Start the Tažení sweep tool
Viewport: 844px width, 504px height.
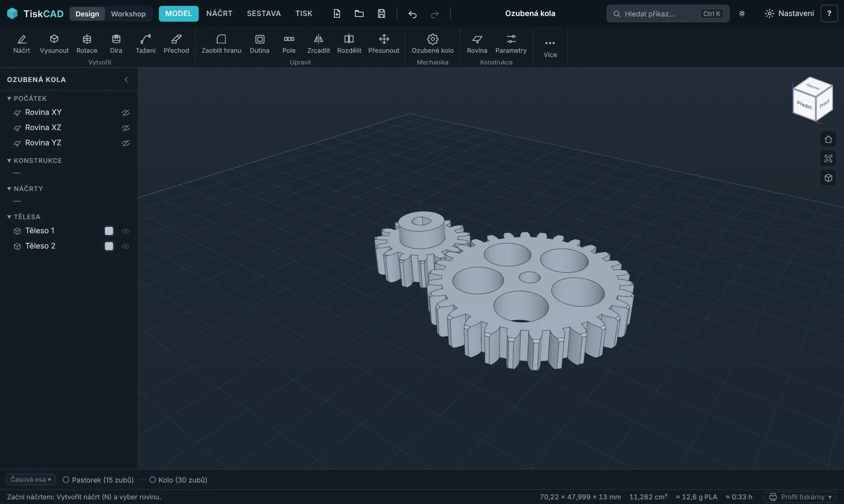(145, 44)
